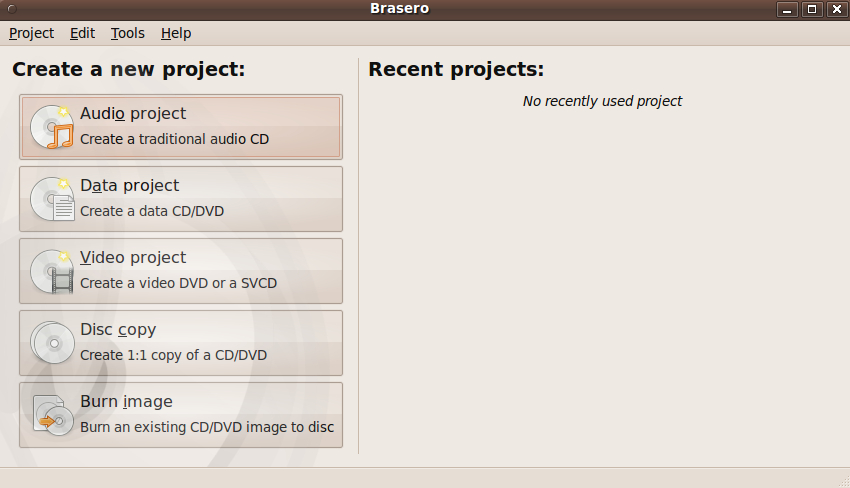Select 'Burn an existing CD/DVD image to disc'

(x=181, y=415)
